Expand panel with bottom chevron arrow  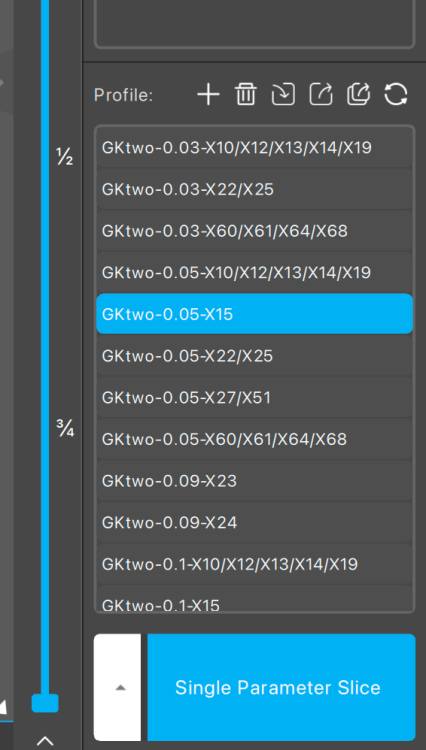click(x=45, y=740)
